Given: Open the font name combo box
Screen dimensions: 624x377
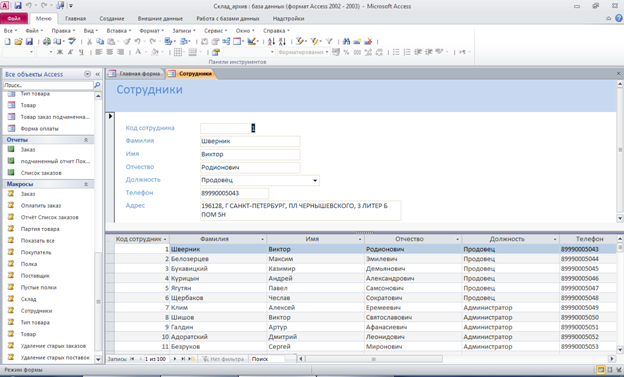Looking at the screenshot, I should (x=18, y=52).
